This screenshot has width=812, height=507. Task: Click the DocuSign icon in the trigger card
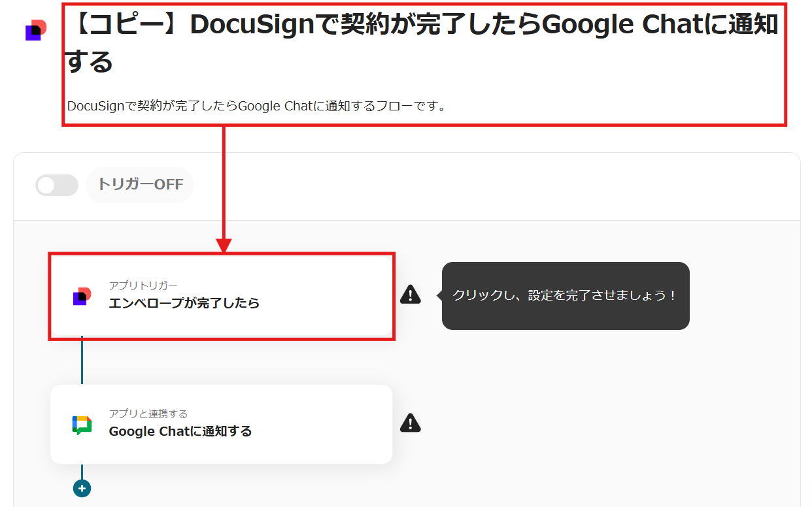coord(82,297)
